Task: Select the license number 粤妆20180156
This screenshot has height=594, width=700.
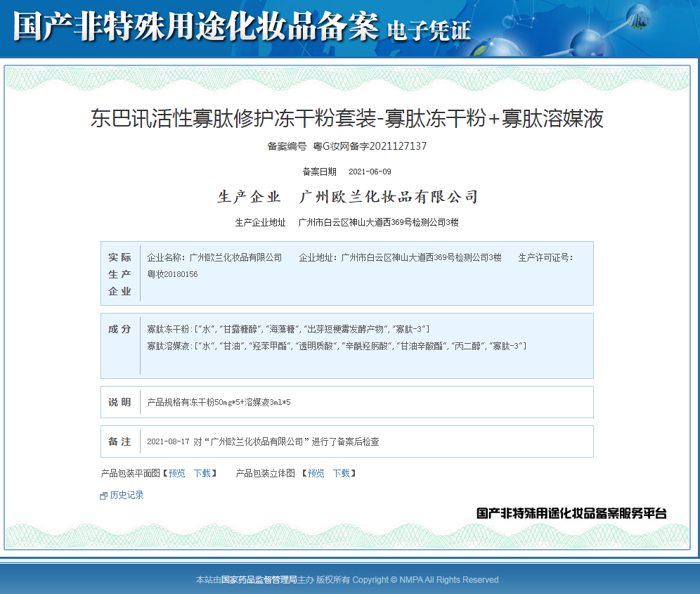Action: (x=172, y=274)
